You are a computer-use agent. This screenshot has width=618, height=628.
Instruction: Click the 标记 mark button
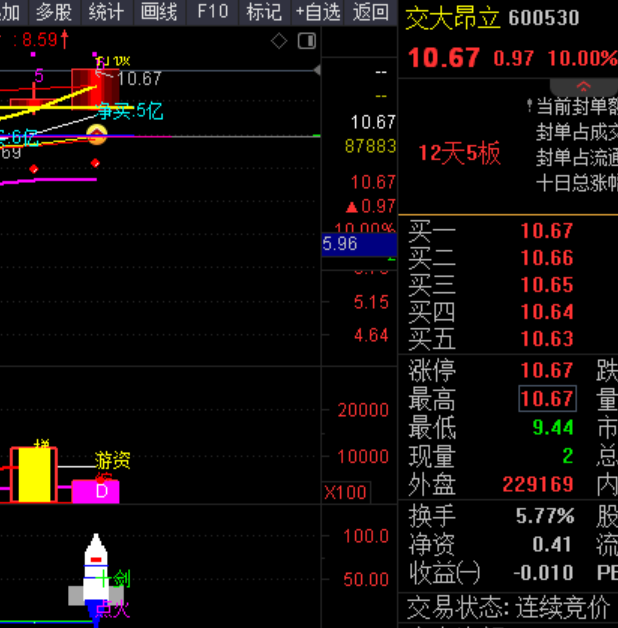264,12
